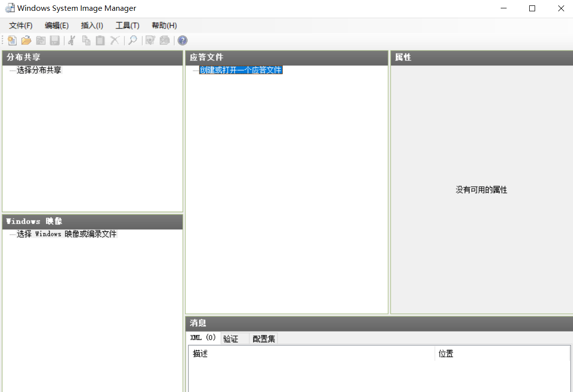Click the Paste clipboard icon
Image resolution: width=573 pixels, height=392 pixels.
(x=100, y=40)
